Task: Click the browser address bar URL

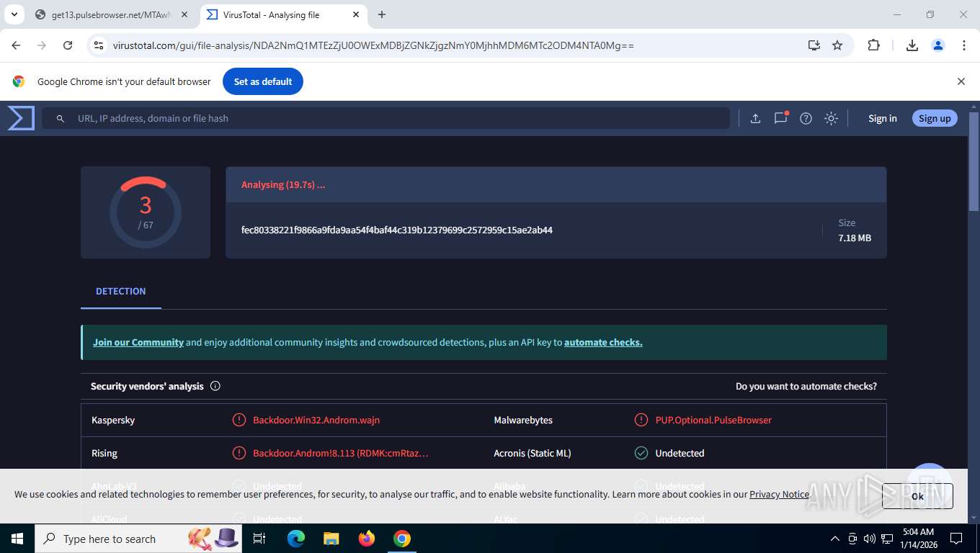Action: point(373,45)
